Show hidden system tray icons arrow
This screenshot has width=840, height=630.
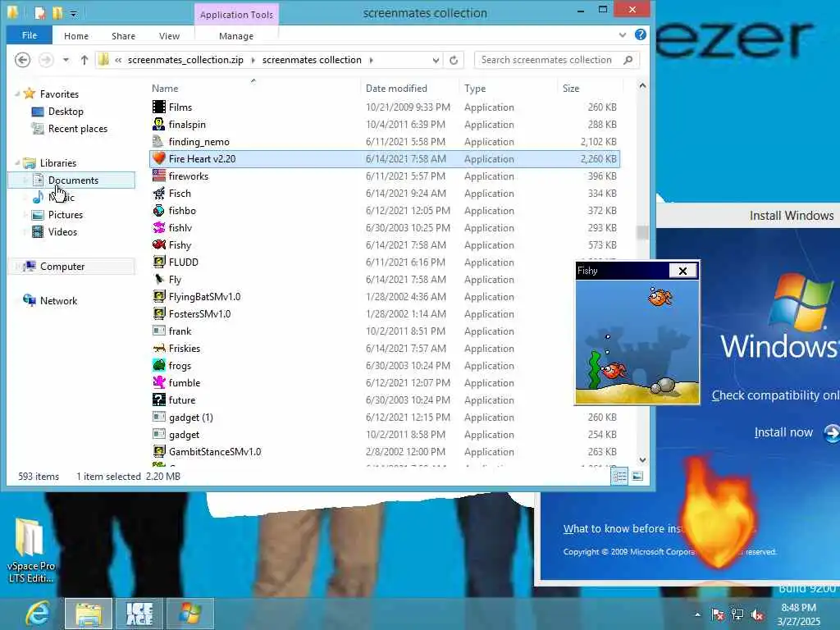[697, 615]
